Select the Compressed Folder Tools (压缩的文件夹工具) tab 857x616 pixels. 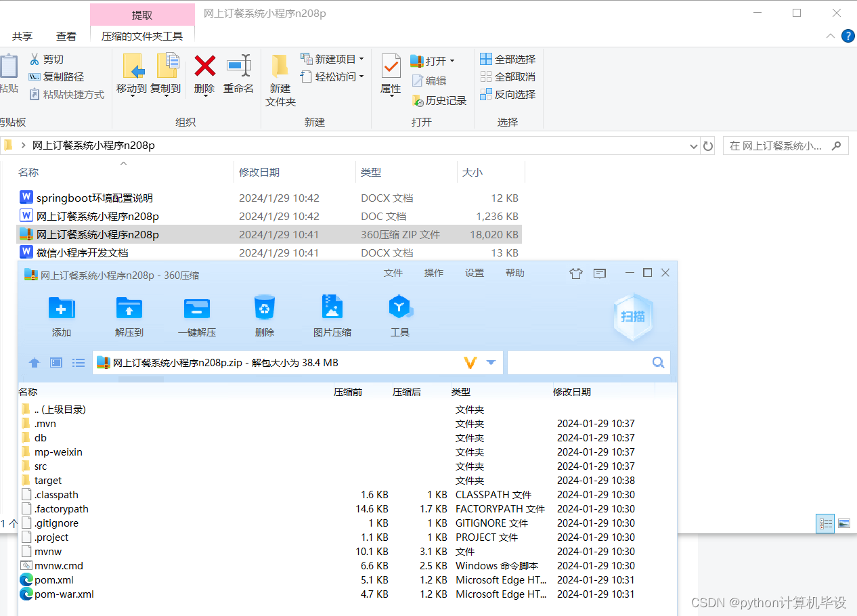pyautogui.click(x=142, y=37)
